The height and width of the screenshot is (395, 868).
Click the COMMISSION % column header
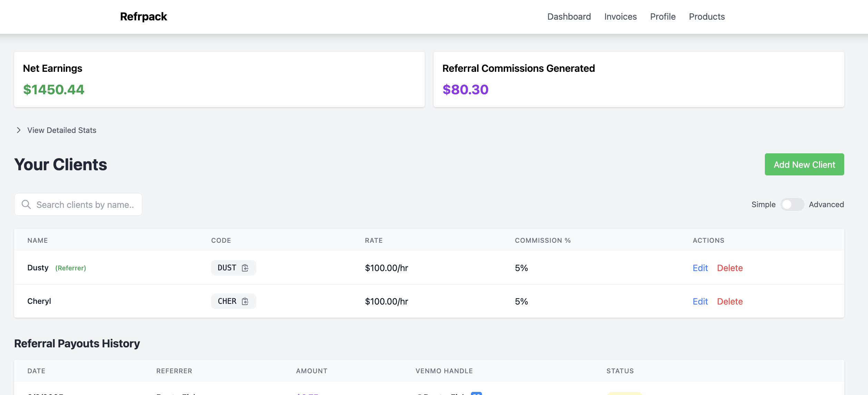[x=543, y=240]
